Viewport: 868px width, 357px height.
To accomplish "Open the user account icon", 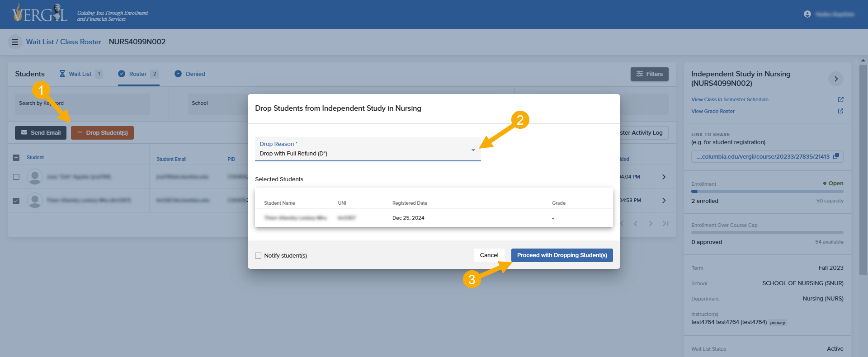I will tap(807, 14).
